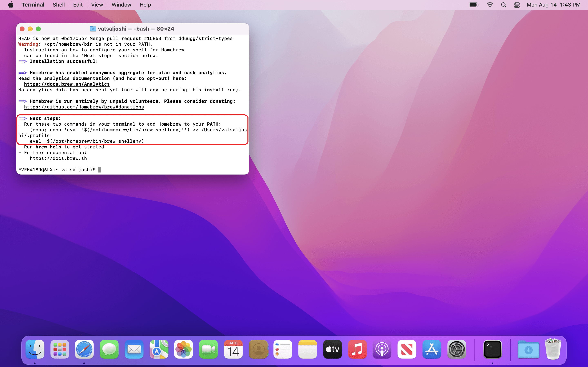Click the battery status icon
The image size is (588, 367).
[x=473, y=5]
